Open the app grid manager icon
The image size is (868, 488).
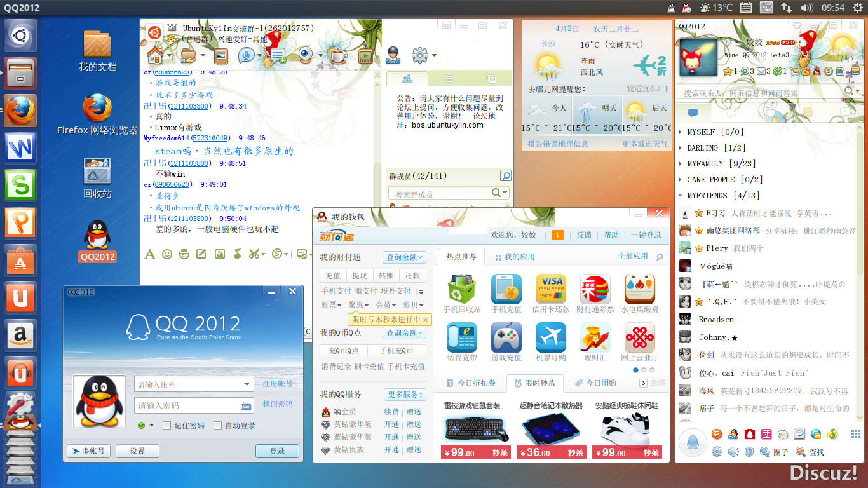tap(856, 434)
